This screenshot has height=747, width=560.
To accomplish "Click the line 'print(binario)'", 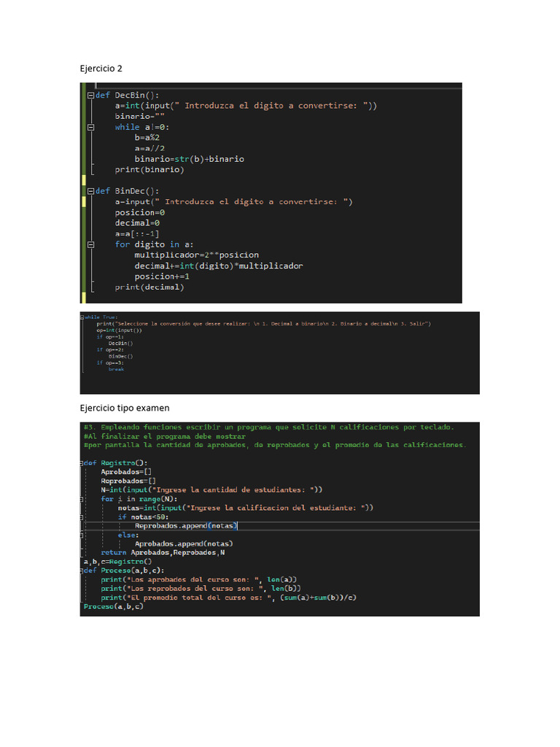I will pyautogui.click(x=149, y=169).
